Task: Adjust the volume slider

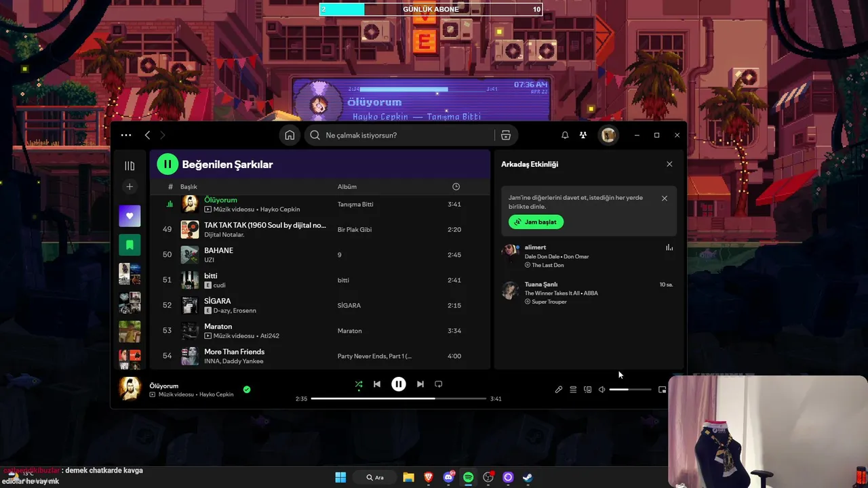Action: tap(630, 390)
